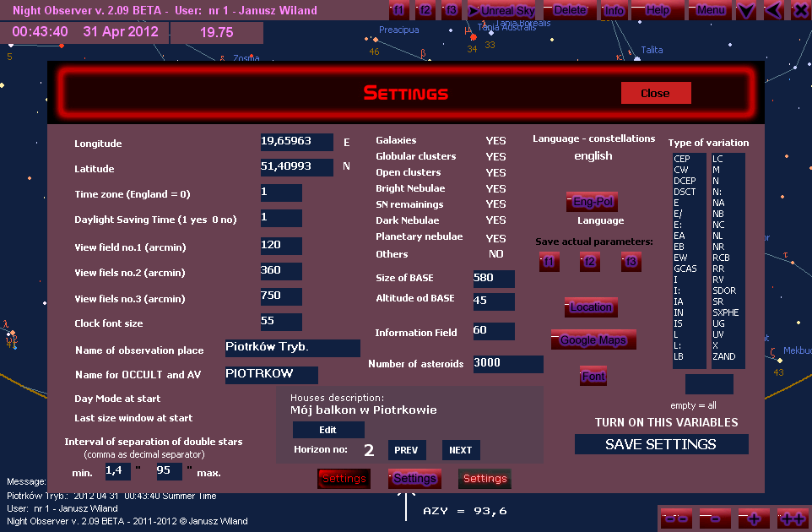Save actual parameters to f1
The height and width of the screenshot is (532, 812).
pos(549,262)
